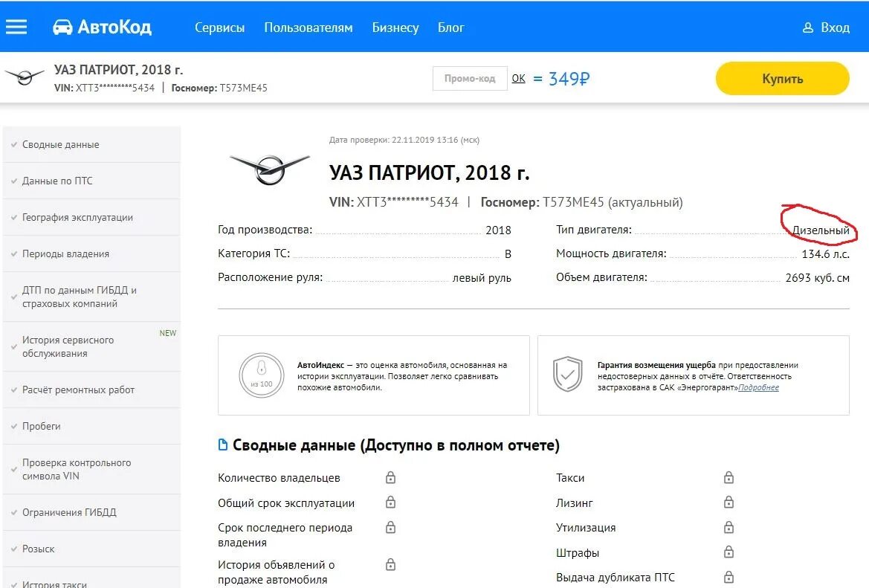Click the 2693 куб. см engine volume value

[x=818, y=278]
